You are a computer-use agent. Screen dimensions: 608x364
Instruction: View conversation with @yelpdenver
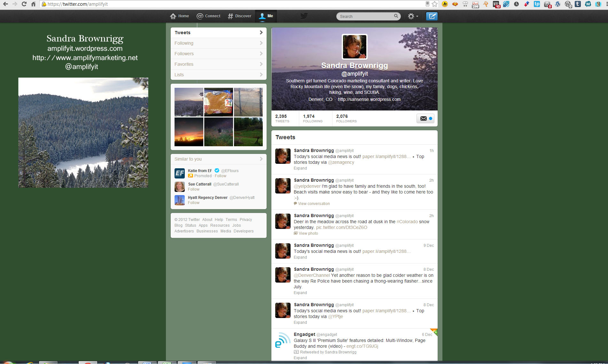point(312,204)
